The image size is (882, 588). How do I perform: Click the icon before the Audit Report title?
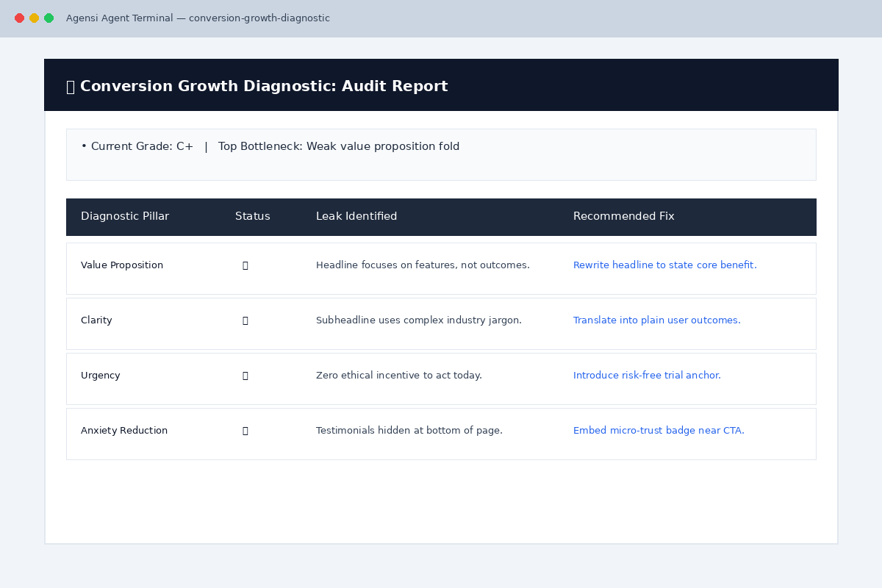[x=71, y=87]
